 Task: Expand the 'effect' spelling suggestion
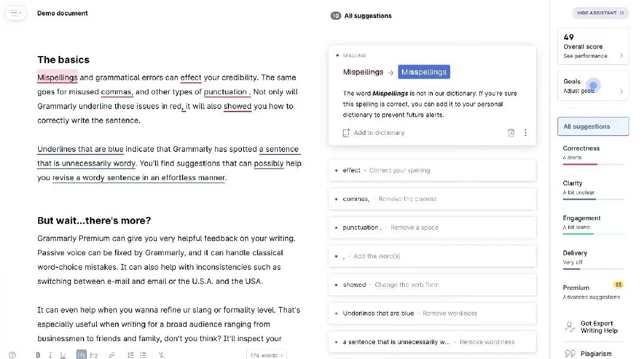point(432,170)
